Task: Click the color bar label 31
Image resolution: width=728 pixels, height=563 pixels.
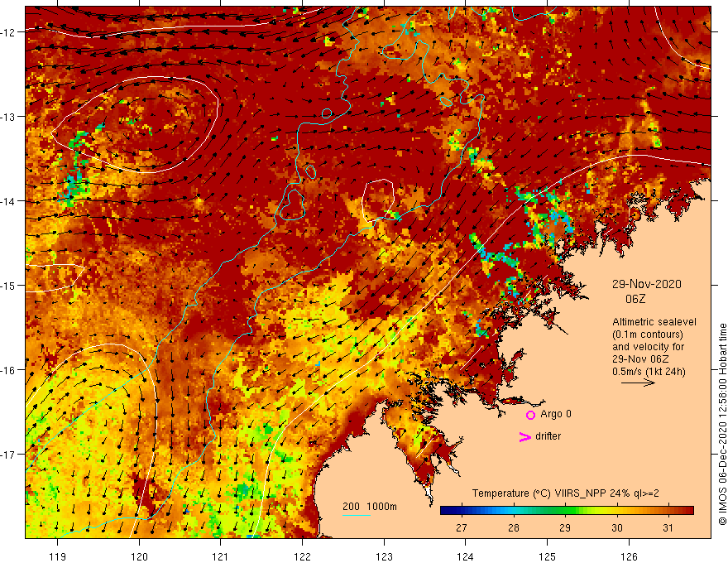Action: tap(668, 527)
